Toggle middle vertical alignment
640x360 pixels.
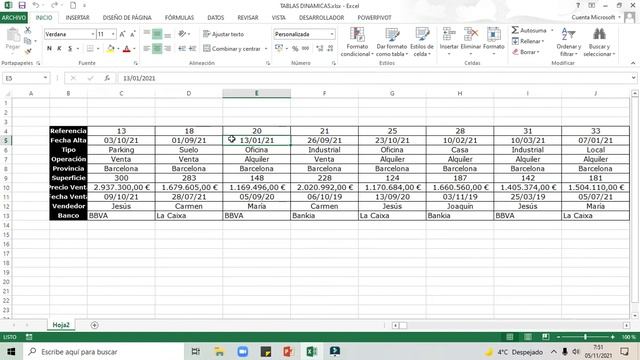(x=157, y=34)
